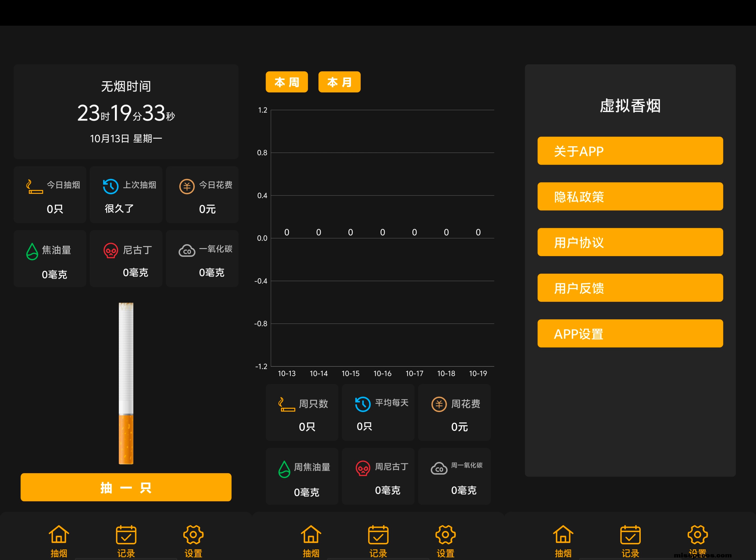Click the red skull icon beside 周尼古丁

[362, 468]
